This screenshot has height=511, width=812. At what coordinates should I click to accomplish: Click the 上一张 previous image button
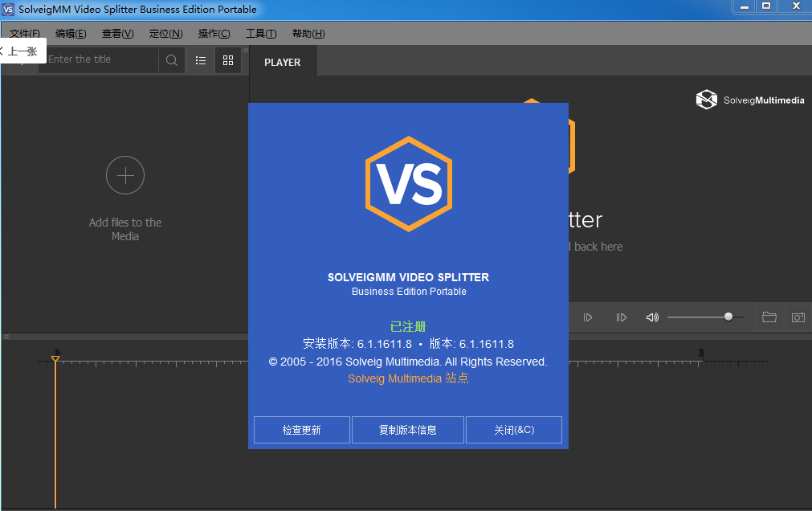(22, 51)
